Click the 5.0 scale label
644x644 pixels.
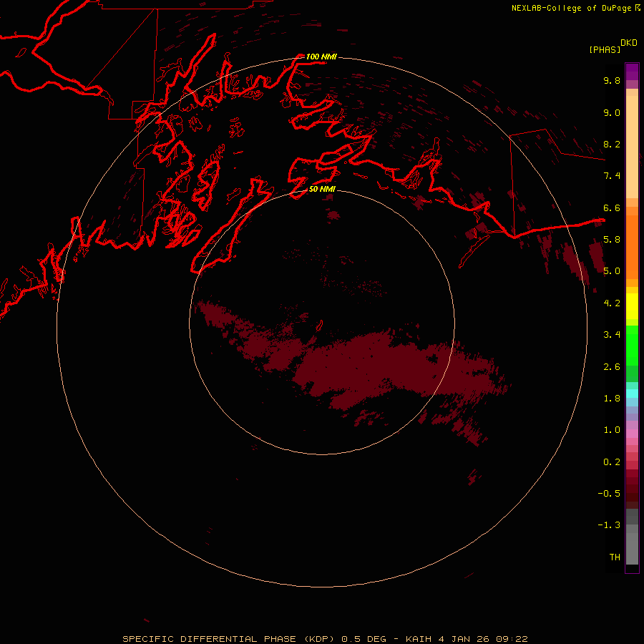pos(612,271)
